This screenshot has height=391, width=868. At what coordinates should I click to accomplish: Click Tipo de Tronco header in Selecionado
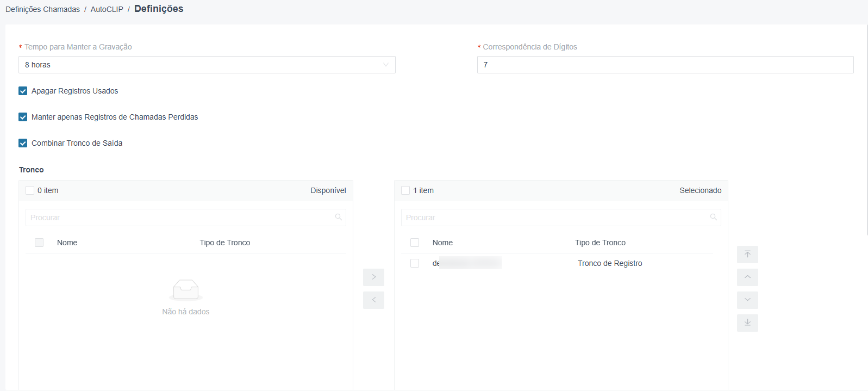tap(600, 243)
